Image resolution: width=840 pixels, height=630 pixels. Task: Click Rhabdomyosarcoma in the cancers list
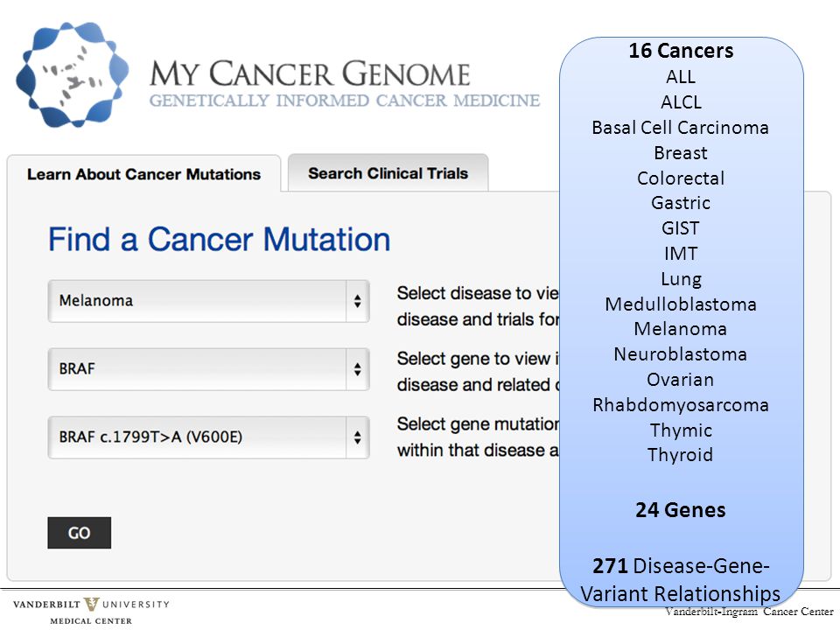tap(681, 405)
